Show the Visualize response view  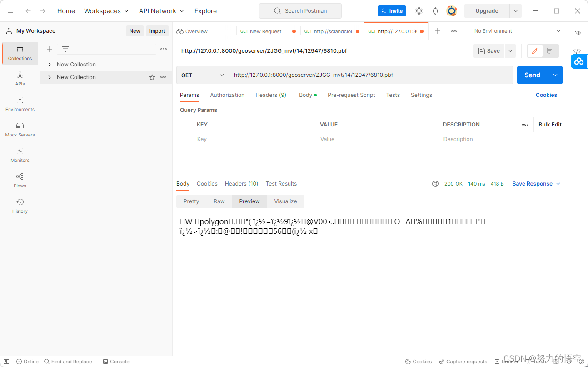[x=285, y=201]
